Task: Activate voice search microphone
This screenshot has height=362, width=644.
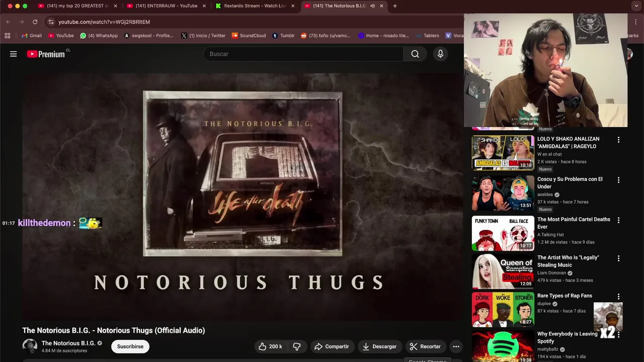Action: click(x=440, y=54)
